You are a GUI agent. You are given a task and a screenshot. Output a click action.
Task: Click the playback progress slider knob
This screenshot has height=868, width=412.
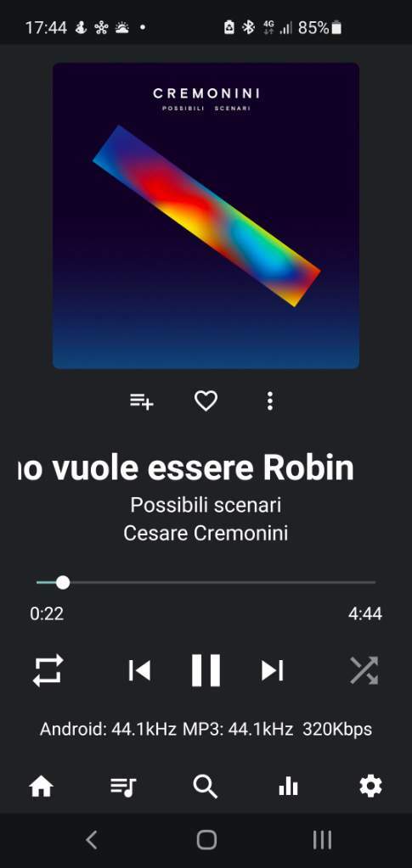[63, 582]
